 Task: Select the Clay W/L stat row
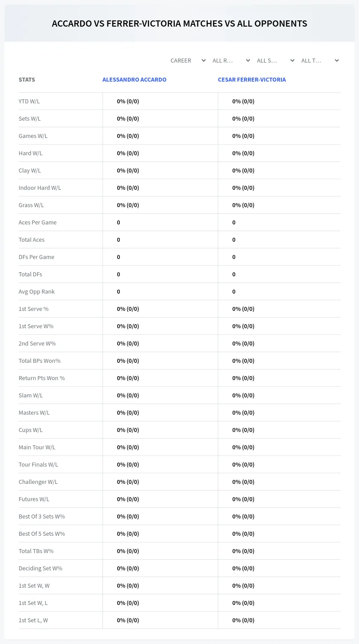pyautogui.click(x=179, y=170)
